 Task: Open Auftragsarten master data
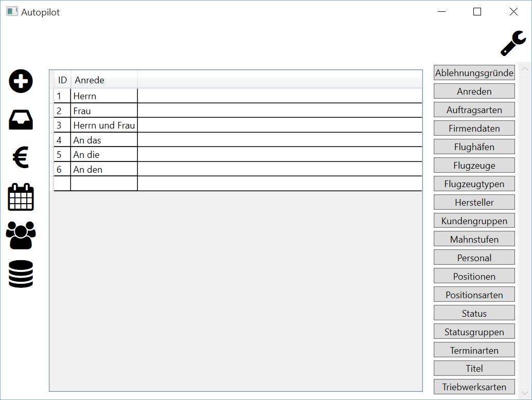(474, 110)
